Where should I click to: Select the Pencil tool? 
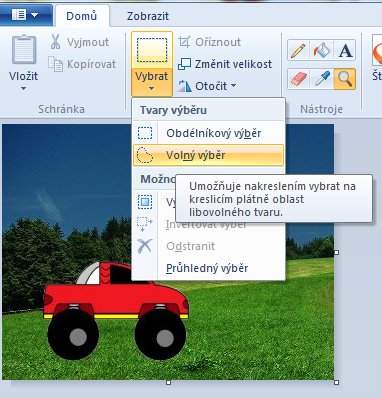tap(299, 50)
